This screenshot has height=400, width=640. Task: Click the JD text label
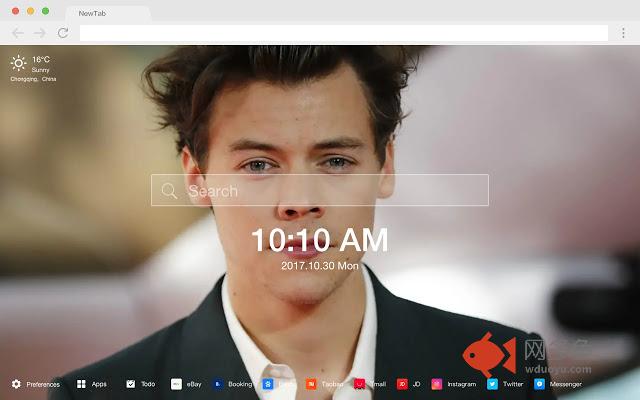pyautogui.click(x=416, y=384)
